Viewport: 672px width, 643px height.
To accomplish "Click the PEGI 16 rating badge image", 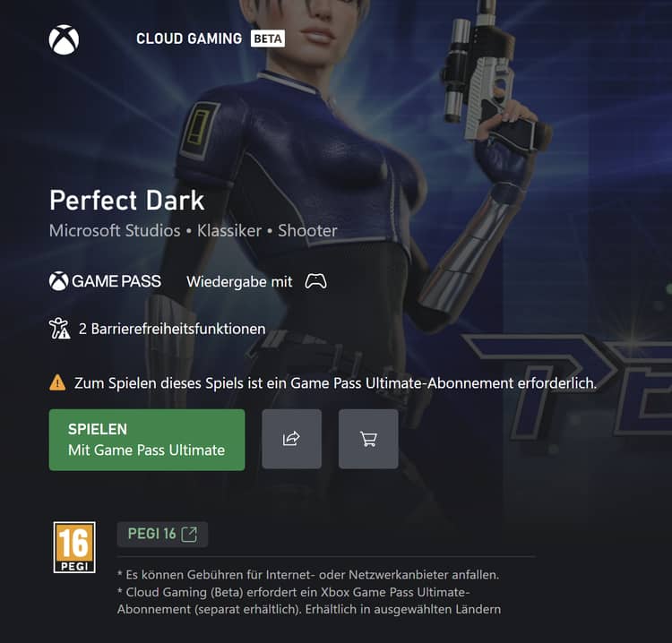I will [x=74, y=547].
